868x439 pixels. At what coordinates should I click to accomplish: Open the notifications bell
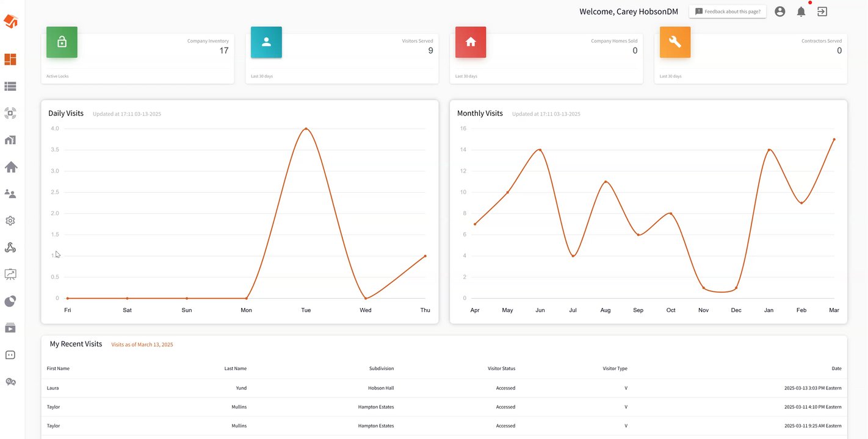click(801, 12)
